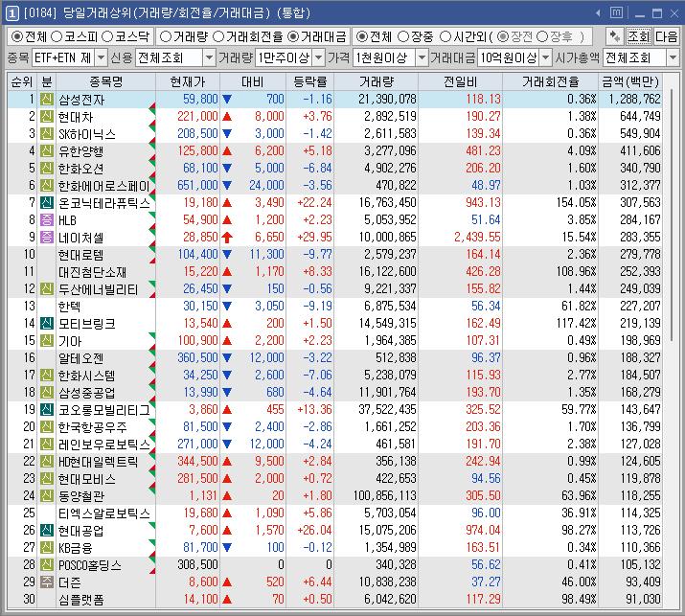Click the 신 badge next to 삼성전자

point(46,100)
